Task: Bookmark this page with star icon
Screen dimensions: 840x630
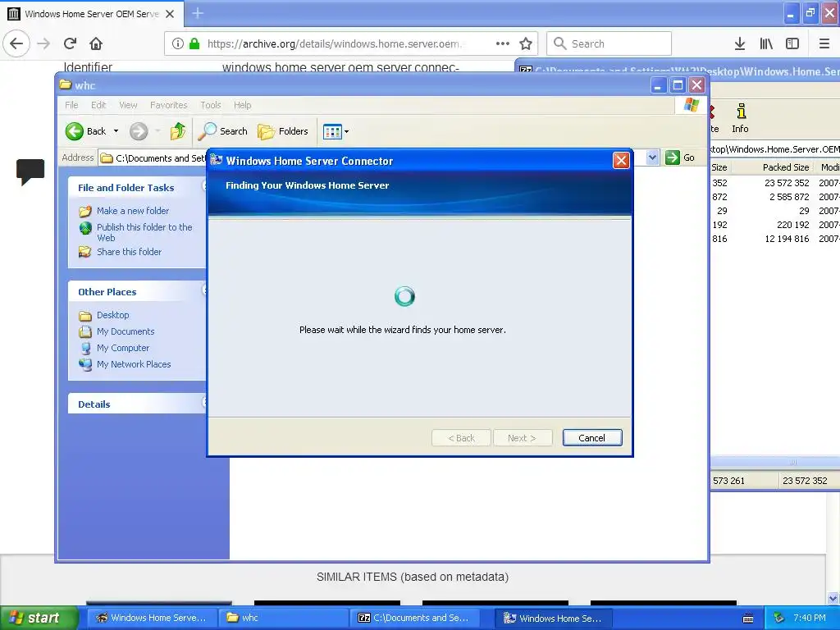Action: pos(526,44)
